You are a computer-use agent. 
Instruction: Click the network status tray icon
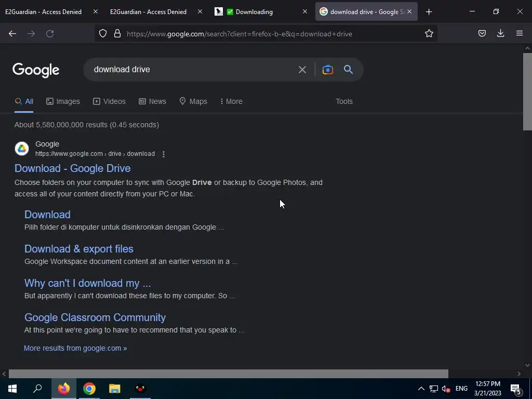(x=434, y=389)
